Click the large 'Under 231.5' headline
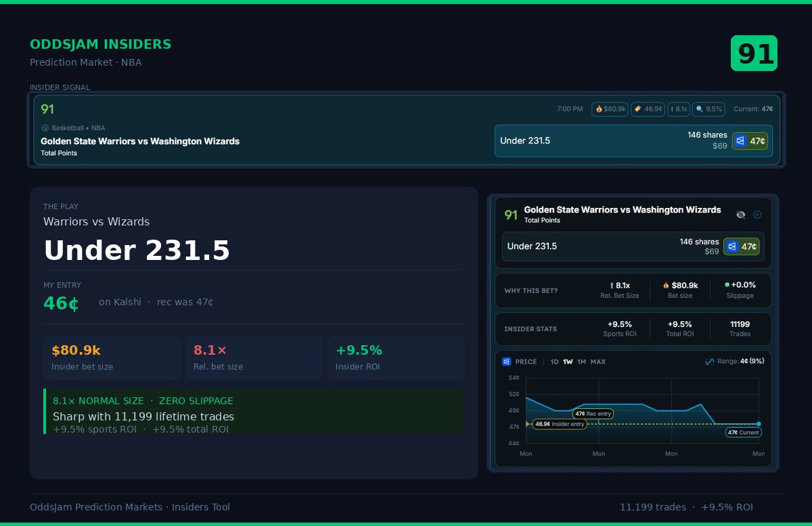The image size is (812, 526). tap(137, 250)
